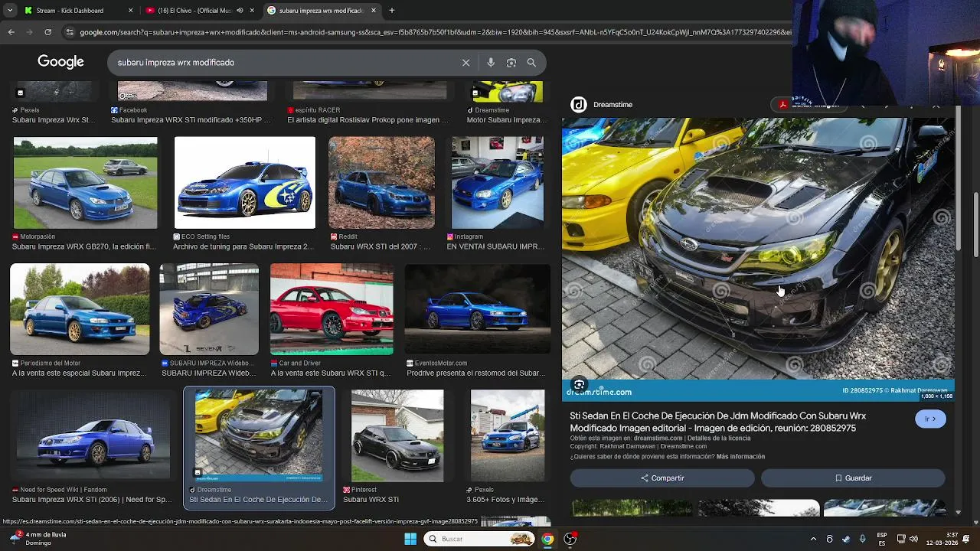Clear the Google search text
Image resolution: width=980 pixels, height=551 pixels.
(465, 63)
